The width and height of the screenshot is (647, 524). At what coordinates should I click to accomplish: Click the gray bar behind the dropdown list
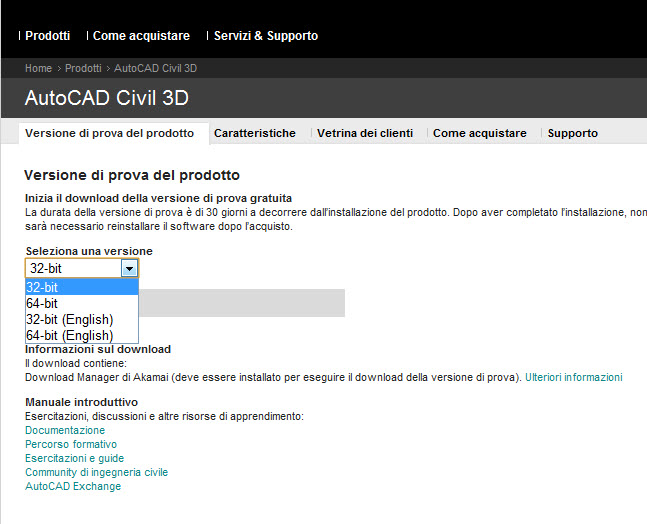[242, 303]
